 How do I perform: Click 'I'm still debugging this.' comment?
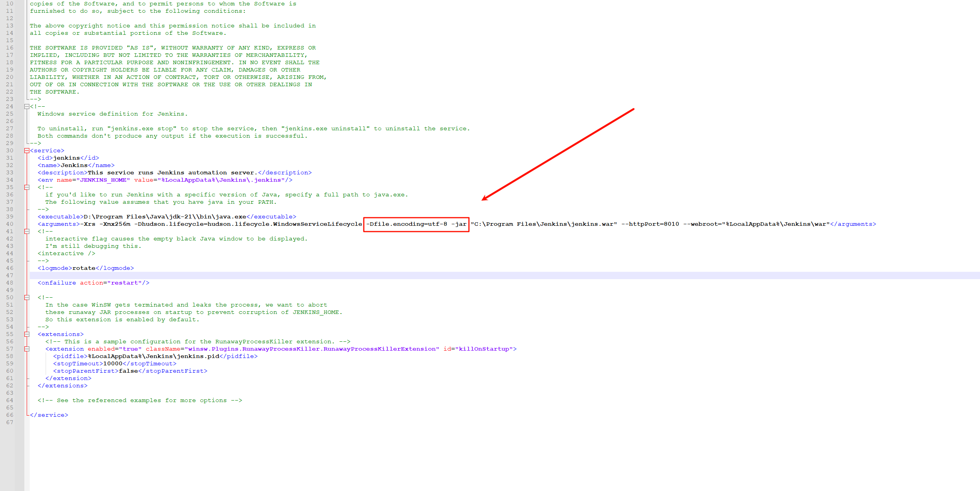tap(93, 246)
